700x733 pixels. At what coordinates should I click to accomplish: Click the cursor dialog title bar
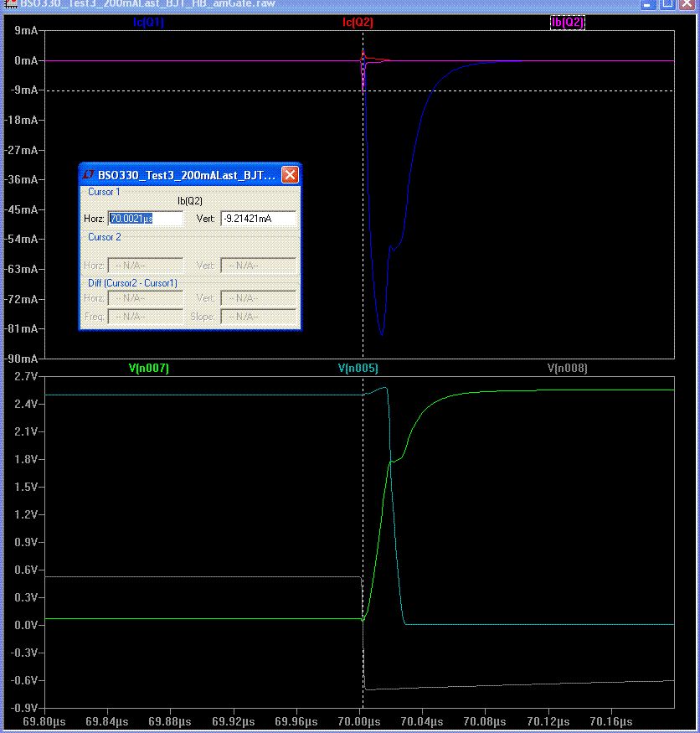(186, 175)
